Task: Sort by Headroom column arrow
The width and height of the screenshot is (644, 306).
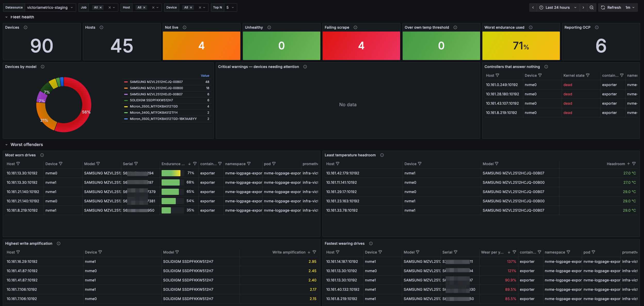Action: (628, 164)
